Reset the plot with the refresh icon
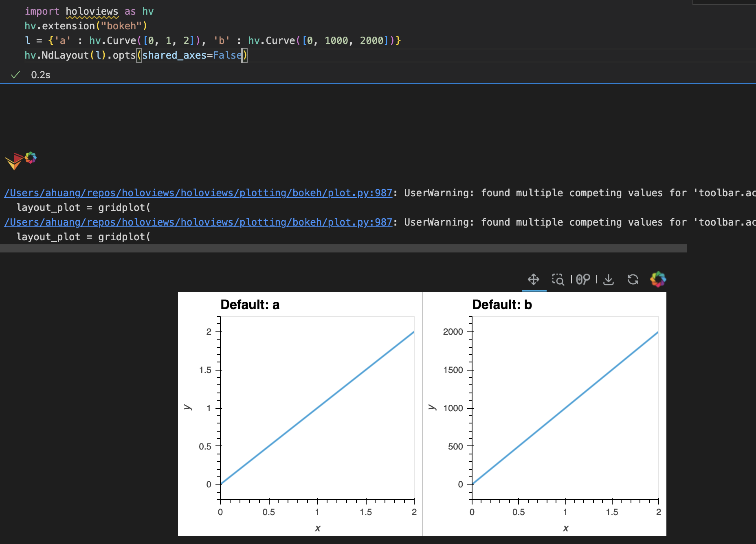 click(633, 279)
